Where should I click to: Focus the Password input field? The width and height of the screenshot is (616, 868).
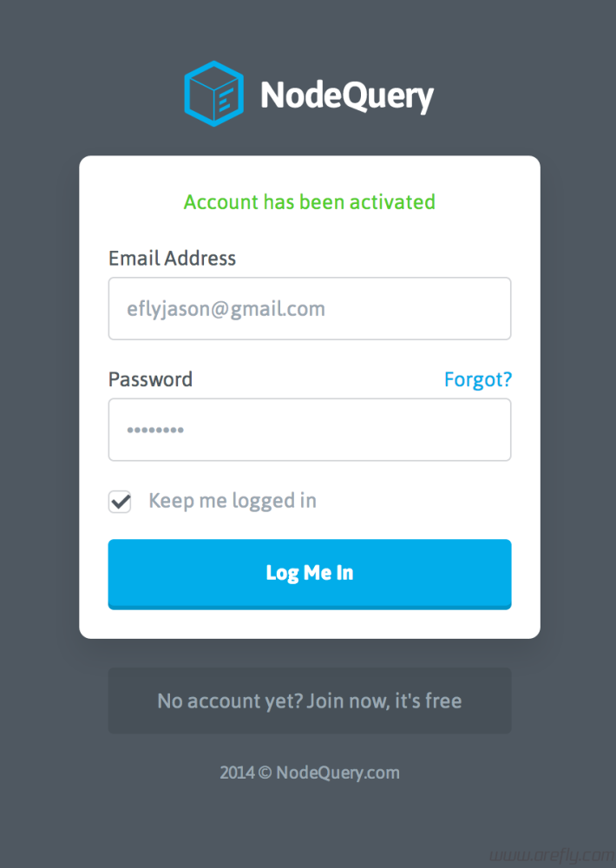(x=309, y=430)
